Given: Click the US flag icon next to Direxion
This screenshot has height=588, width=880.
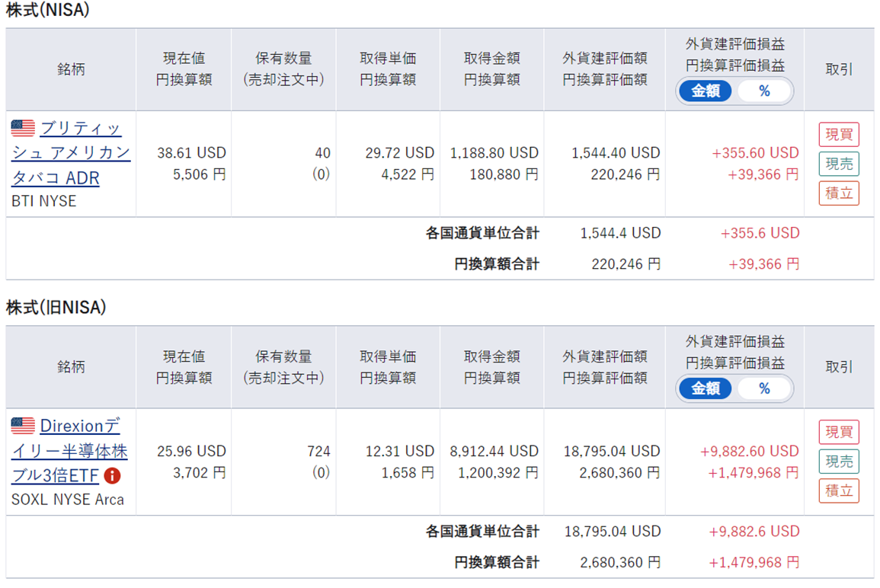Looking at the screenshot, I should click(x=23, y=425).
